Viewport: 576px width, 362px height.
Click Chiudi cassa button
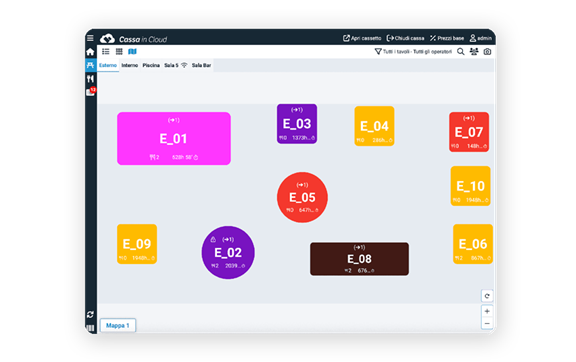(406, 38)
